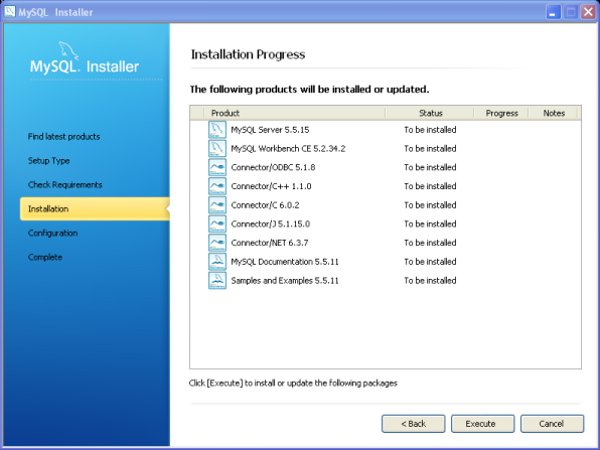Click Connector/NET's To be installed status

430,243
